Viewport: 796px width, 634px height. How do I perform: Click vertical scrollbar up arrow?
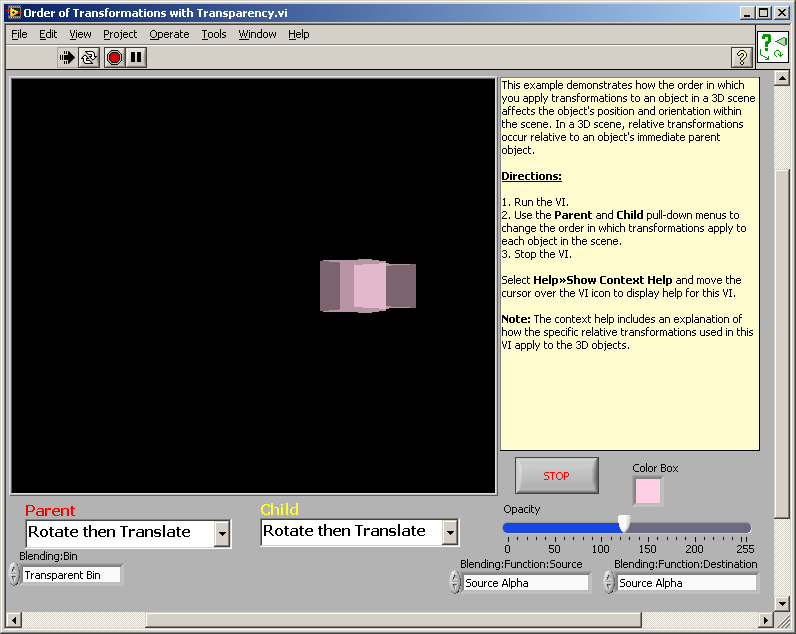(x=782, y=78)
